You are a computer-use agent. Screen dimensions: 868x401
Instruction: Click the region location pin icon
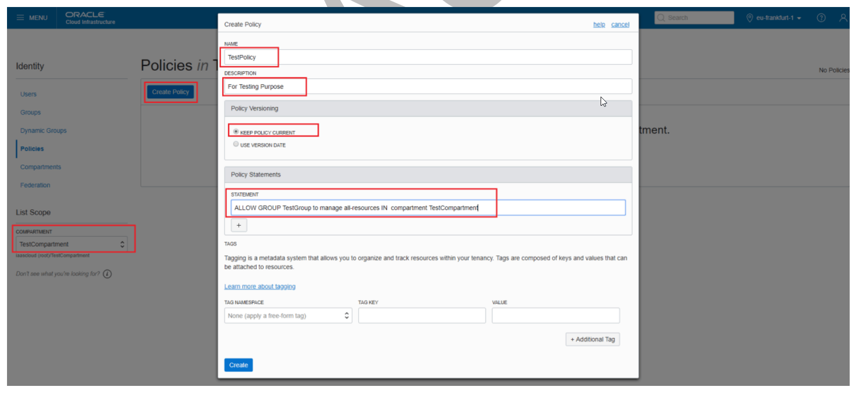tap(749, 18)
